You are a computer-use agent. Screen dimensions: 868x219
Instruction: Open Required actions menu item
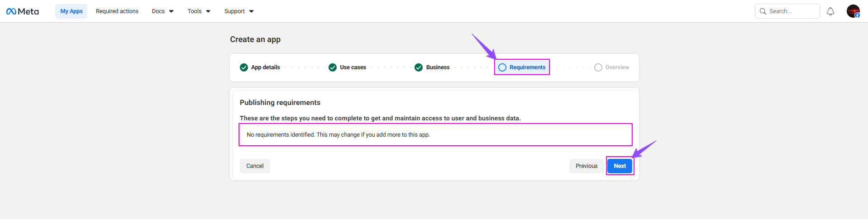(117, 11)
